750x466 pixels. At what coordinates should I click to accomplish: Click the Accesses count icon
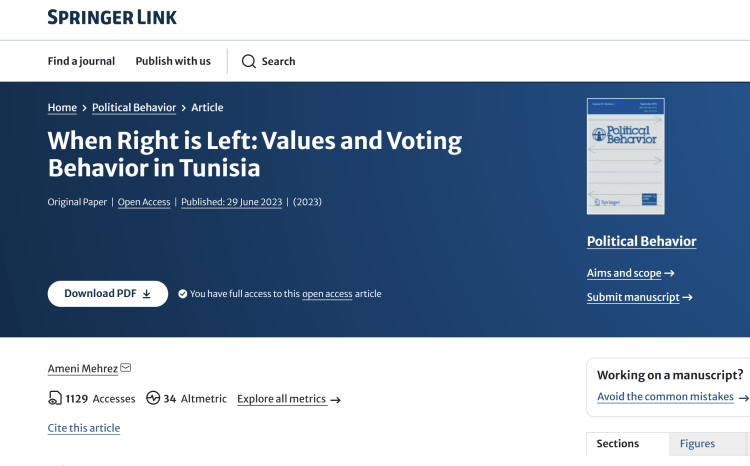(x=54, y=398)
